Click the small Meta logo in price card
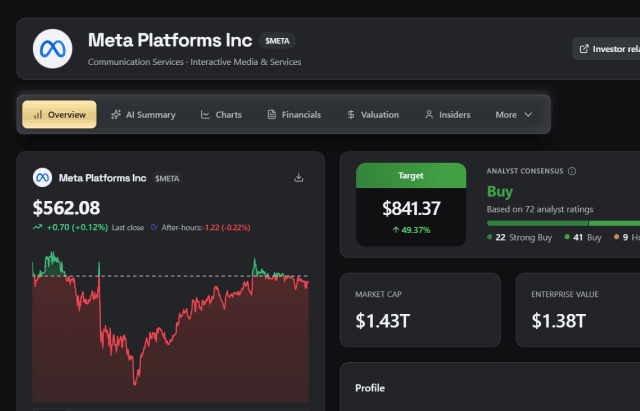The width and height of the screenshot is (640, 411). (42, 178)
